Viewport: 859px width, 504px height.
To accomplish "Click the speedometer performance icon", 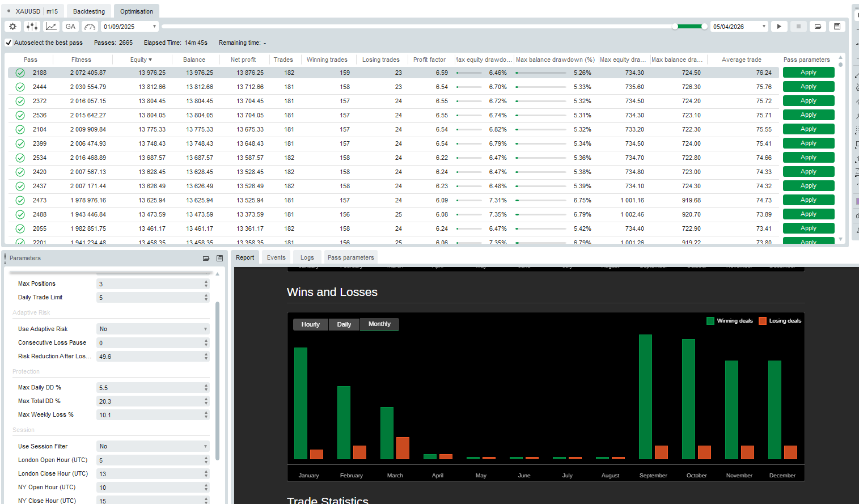I will (89, 26).
